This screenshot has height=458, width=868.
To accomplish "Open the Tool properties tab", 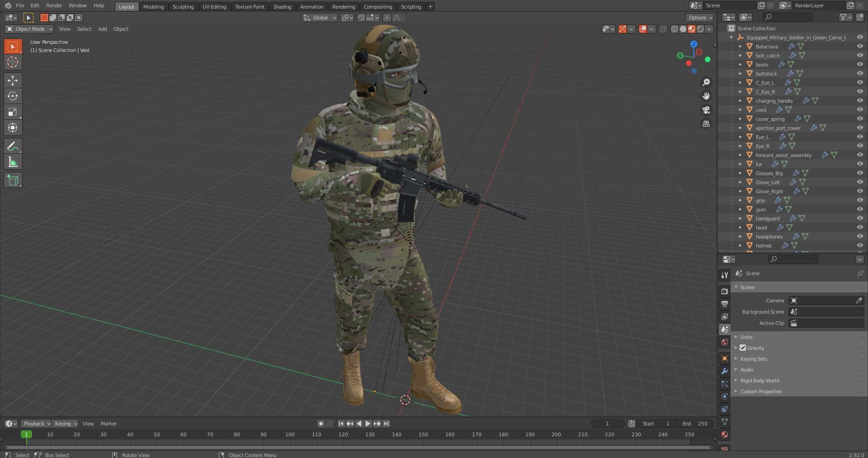I will tap(725, 275).
